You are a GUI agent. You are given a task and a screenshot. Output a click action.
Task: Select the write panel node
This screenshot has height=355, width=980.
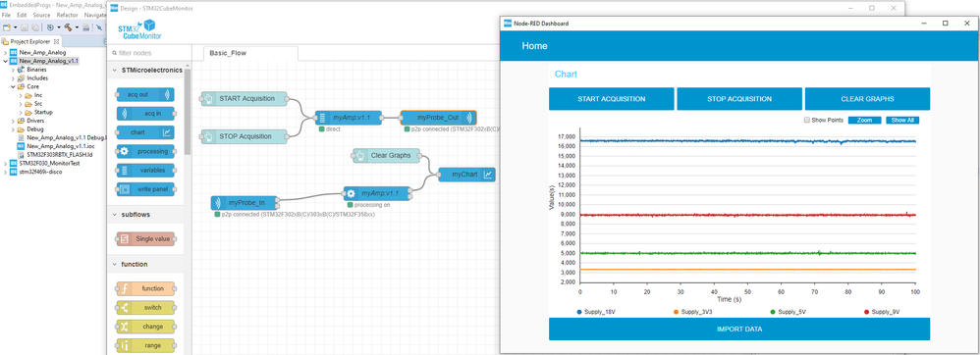click(x=145, y=188)
